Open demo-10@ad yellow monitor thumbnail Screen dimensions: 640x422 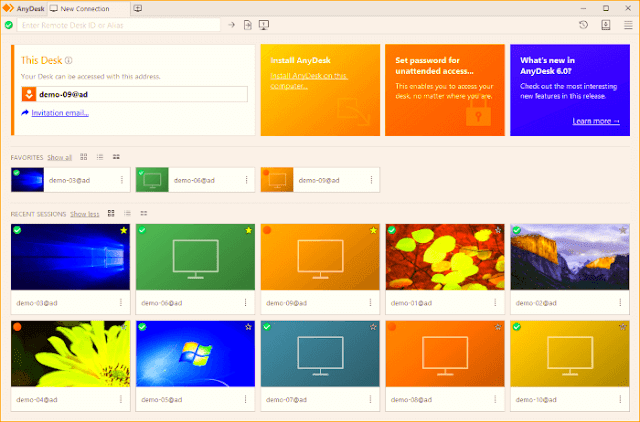tap(570, 353)
